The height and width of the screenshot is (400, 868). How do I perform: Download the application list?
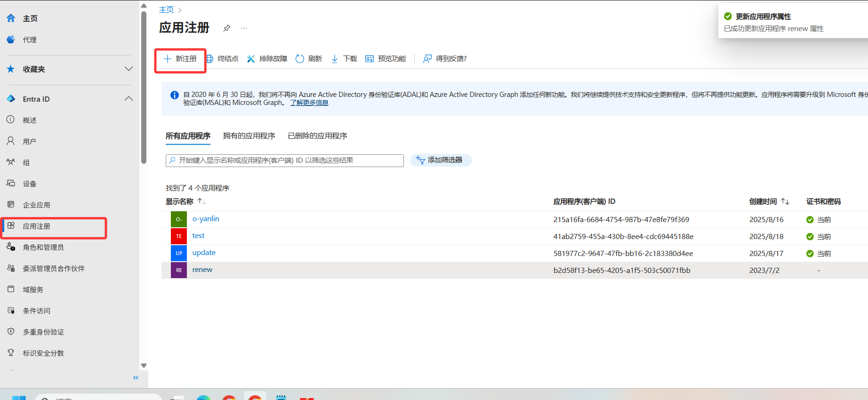[x=344, y=59]
